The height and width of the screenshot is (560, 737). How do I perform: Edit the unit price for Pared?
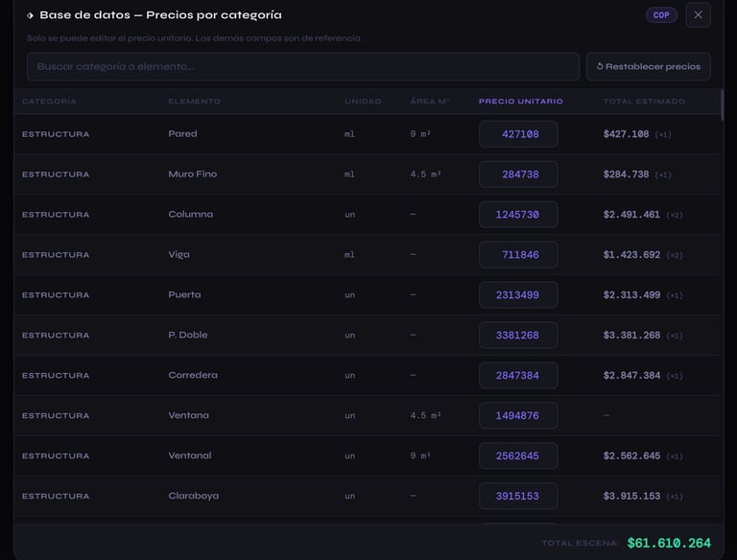[518, 134]
